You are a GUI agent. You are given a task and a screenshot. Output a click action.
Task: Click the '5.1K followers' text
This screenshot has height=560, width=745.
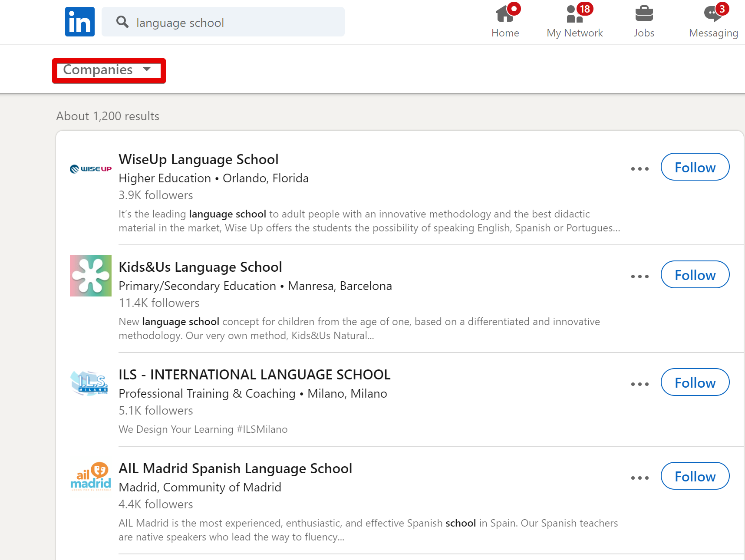156,411
